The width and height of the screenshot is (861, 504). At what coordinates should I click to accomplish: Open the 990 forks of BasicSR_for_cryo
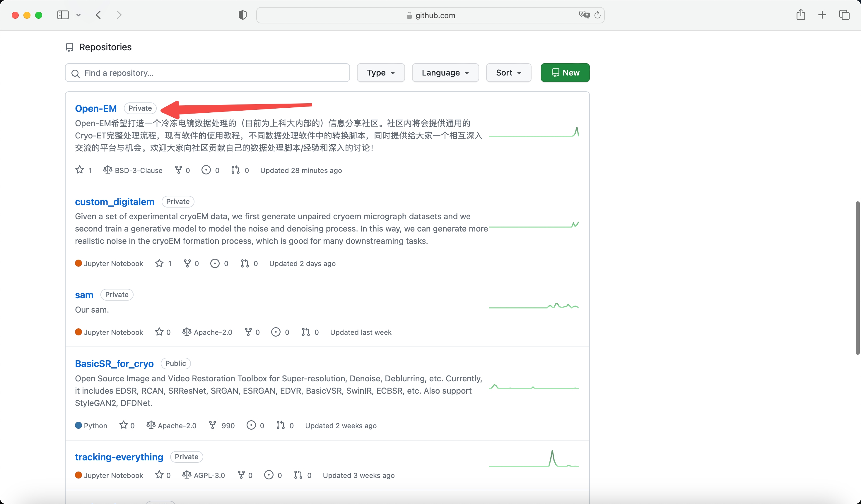tap(222, 426)
